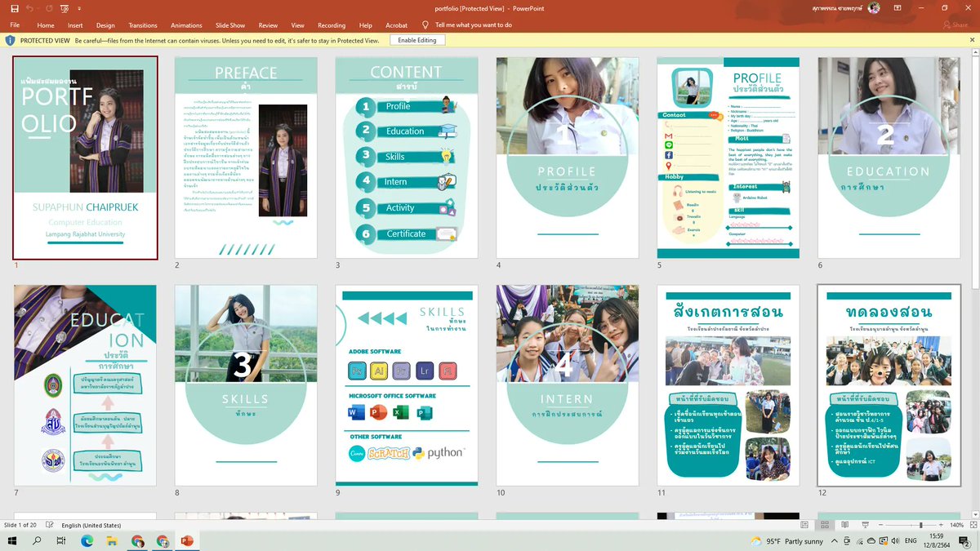Click the user account profile picture

[874, 8]
